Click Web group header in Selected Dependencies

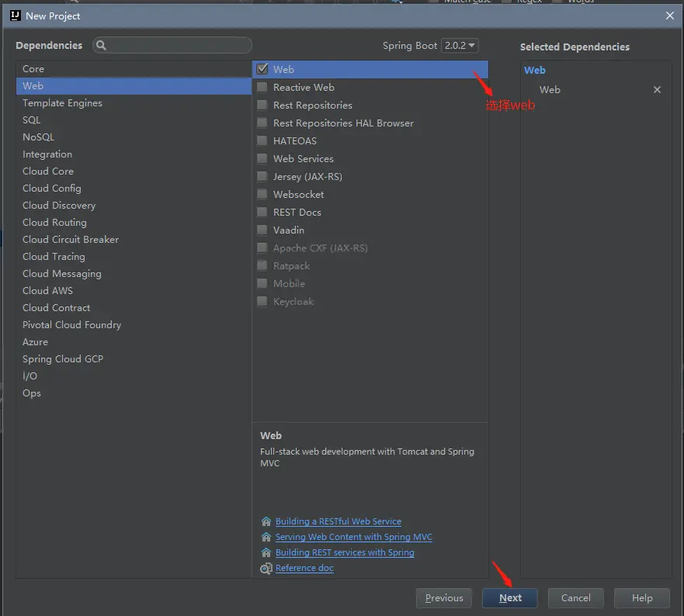[x=534, y=70]
